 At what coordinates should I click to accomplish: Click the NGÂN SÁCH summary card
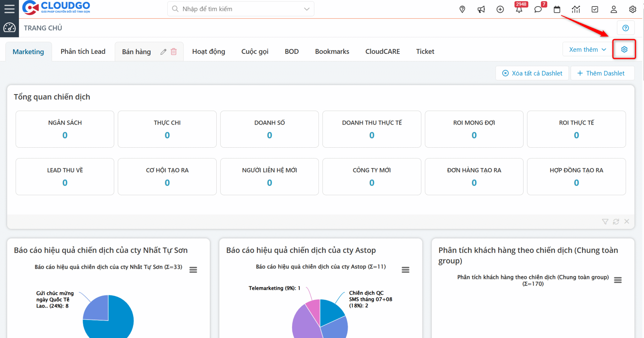pyautogui.click(x=65, y=129)
